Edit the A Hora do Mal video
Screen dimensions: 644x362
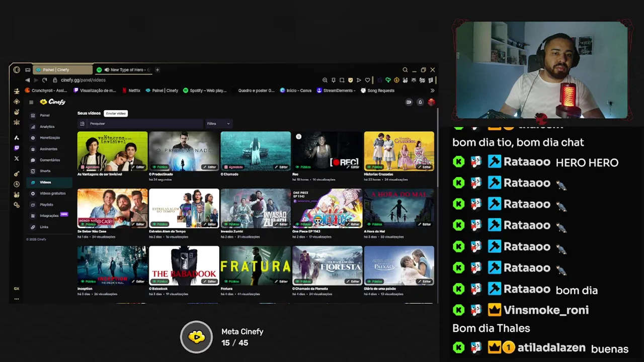click(424, 224)
